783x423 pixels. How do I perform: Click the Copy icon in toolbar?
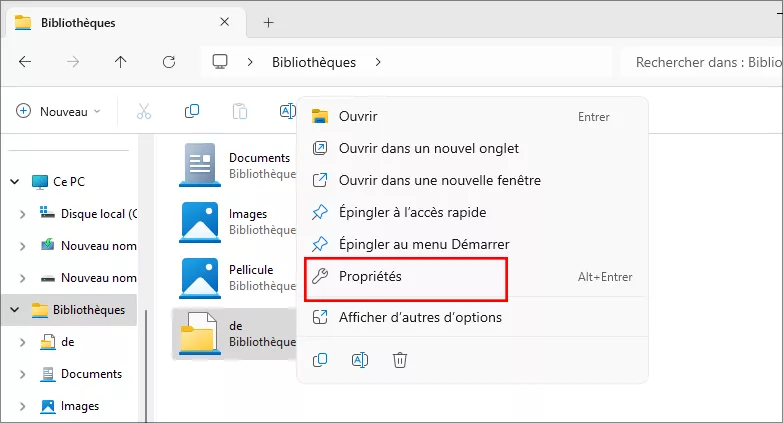click(192, 111)
